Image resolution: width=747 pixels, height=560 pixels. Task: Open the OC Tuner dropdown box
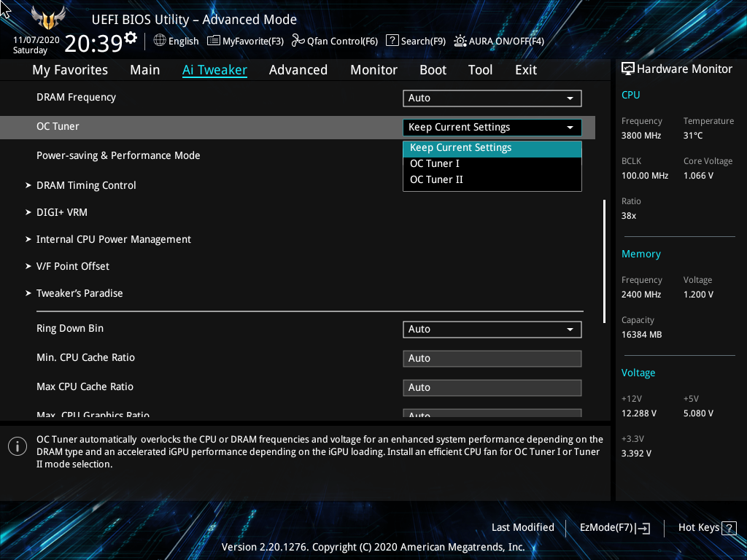point(492,127)
